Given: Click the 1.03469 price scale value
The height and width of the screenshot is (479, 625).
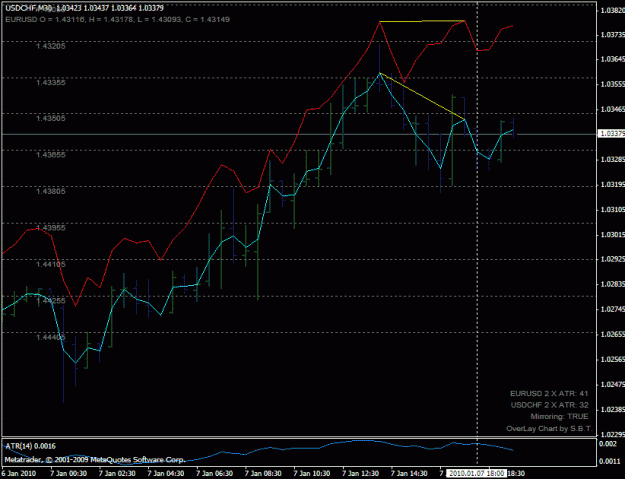Looking at the screenshot, I should [x=613, y=109].
